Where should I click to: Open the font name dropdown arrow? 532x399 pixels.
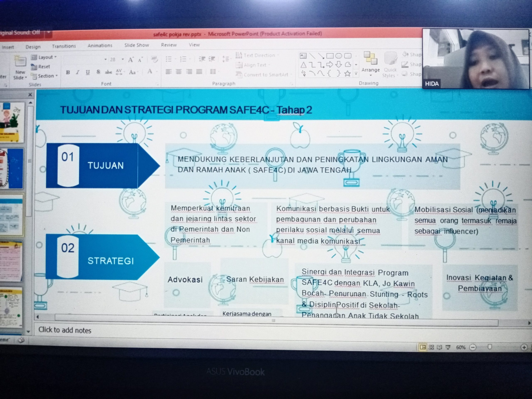coord(105,59)
